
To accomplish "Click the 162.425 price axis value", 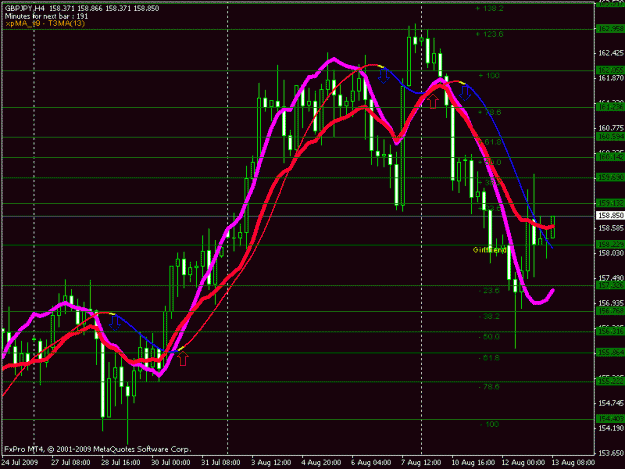I will 610,53.
